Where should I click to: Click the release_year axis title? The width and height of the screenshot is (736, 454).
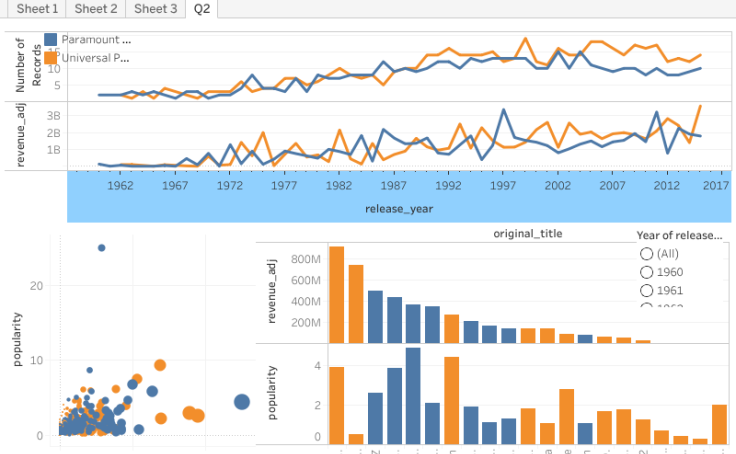tap(399, 209)
